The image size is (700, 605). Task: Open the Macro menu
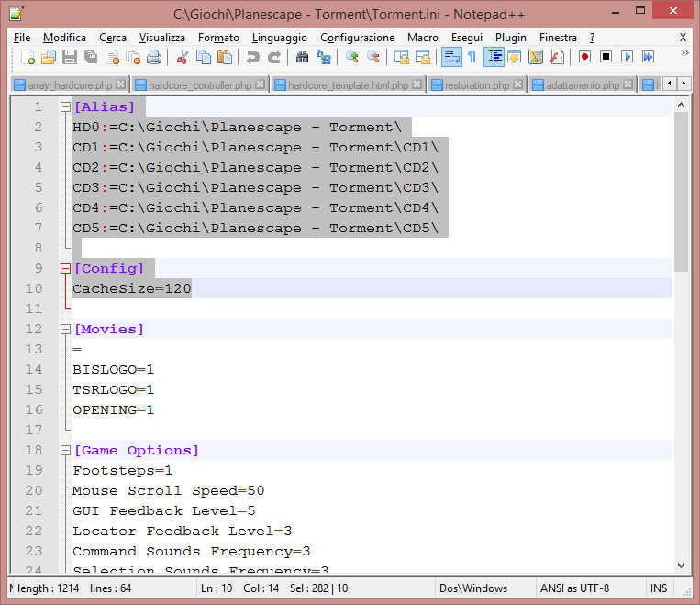(423, 38)
